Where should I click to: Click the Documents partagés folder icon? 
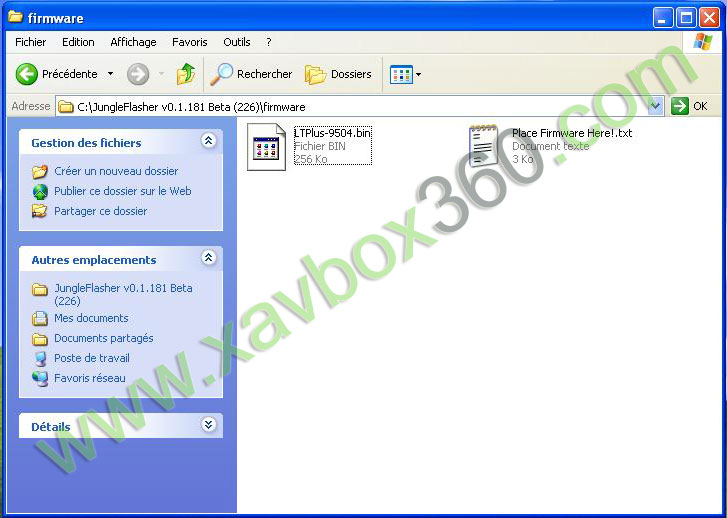40,339
